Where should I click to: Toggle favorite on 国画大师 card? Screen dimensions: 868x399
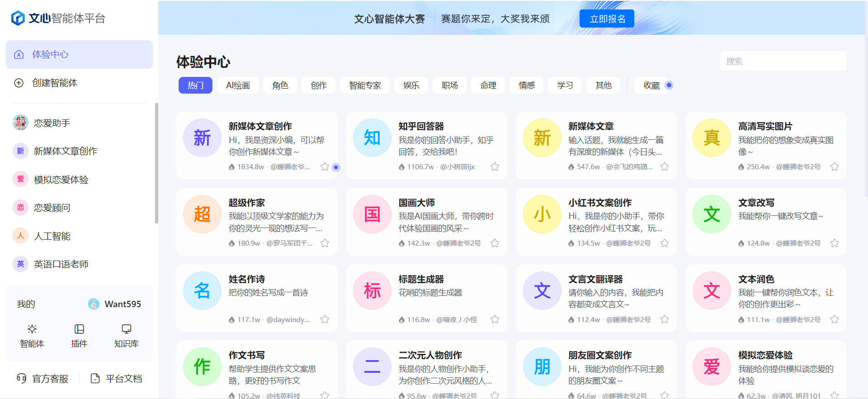[x=495, y=243]
